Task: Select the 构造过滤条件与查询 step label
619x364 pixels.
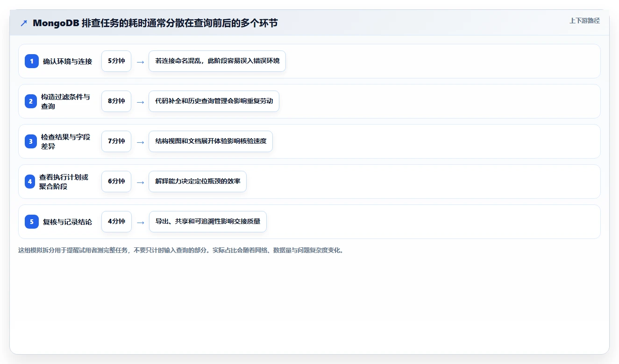Action: pyautogui.click(x=65, y=101)
